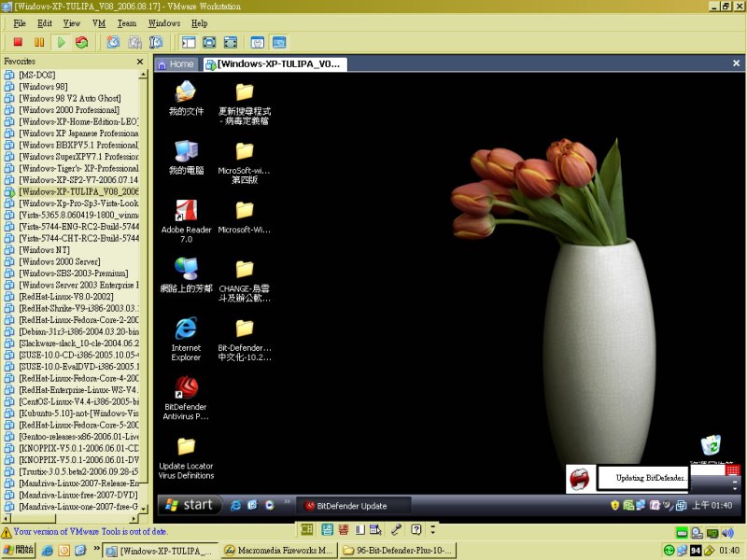Viewport: 747px width, 560px height.
Task: Open the snapshot manager wrench icon
Action: pos(156,42)
